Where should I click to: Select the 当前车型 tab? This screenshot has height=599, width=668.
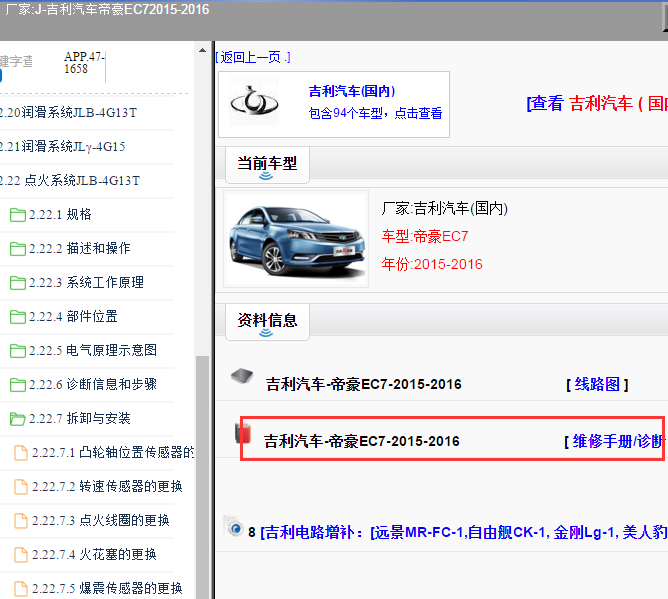pyautogui.click(x=267, y=165)
